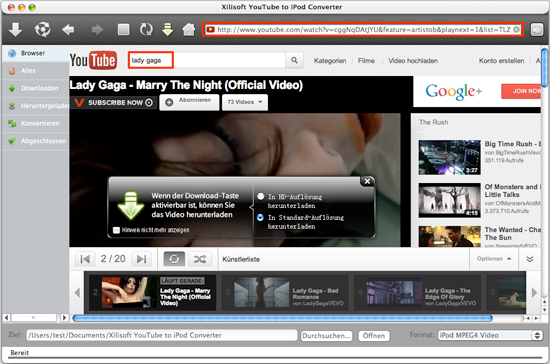Click the sidebar scroll right arrow
The height and width of the screenshot is (364, 550).
tap(64, 318)
